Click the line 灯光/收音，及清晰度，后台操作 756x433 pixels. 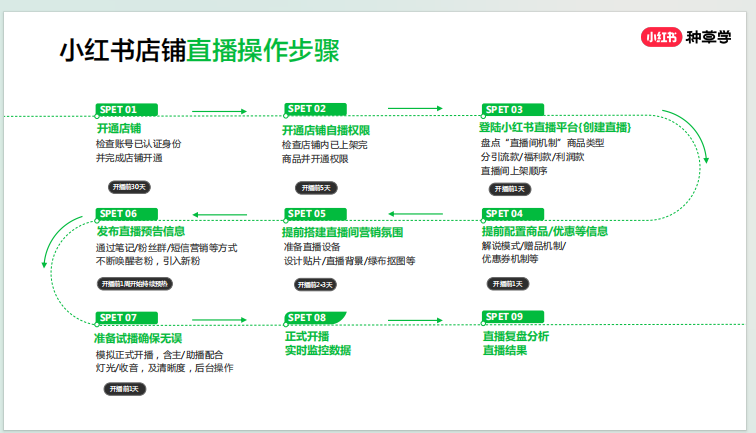coord(164,368)
